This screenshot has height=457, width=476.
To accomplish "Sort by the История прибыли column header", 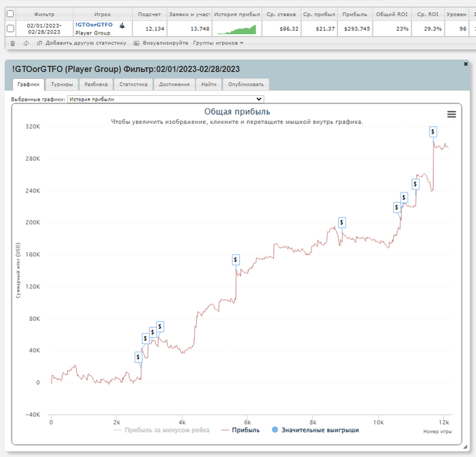I will [x=237, y=14].
